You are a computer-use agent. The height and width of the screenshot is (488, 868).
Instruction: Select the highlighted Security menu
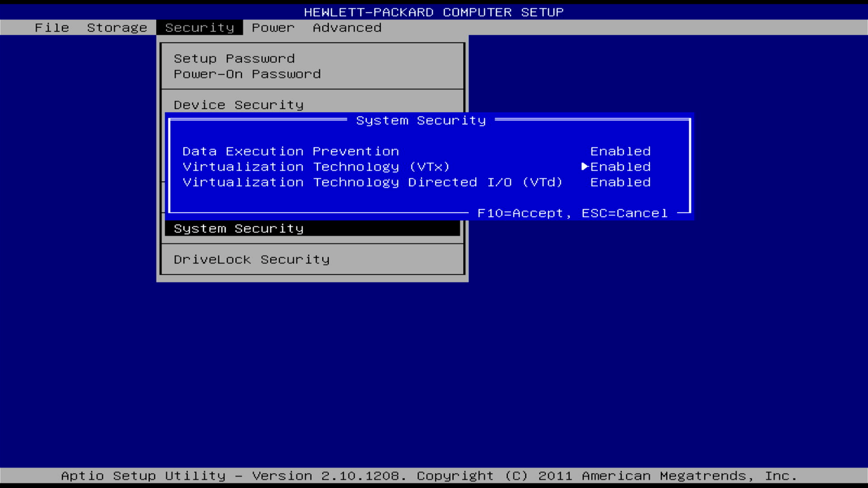click(199, 28)
